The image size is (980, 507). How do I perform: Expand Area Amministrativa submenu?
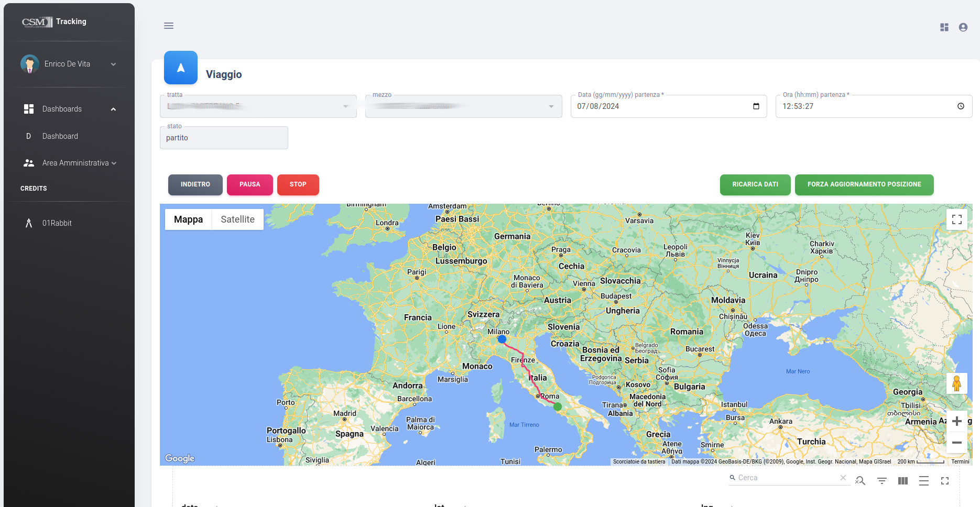click(x=114, y=163)
